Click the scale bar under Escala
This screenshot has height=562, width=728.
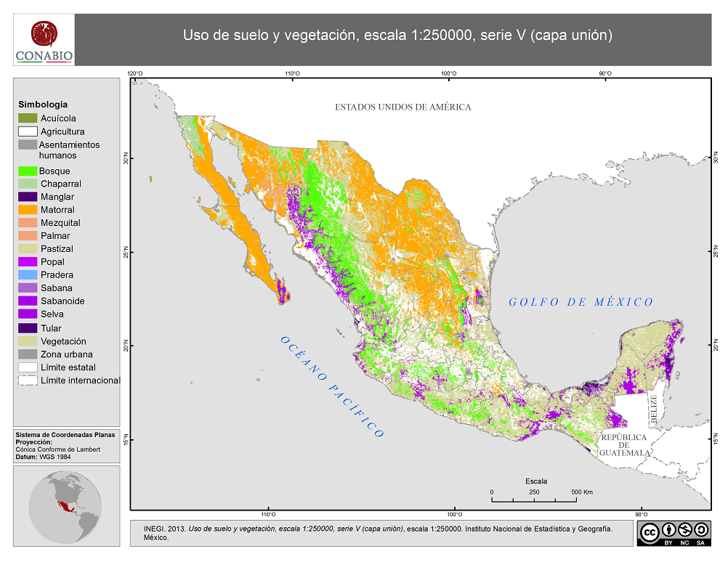[x=534, y=500]
